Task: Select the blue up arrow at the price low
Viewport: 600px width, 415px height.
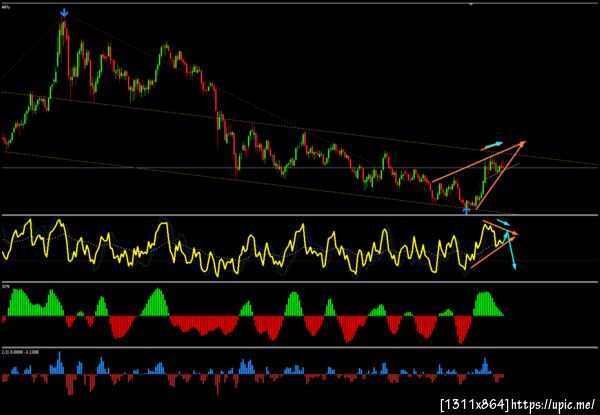Action: [466, 210]
